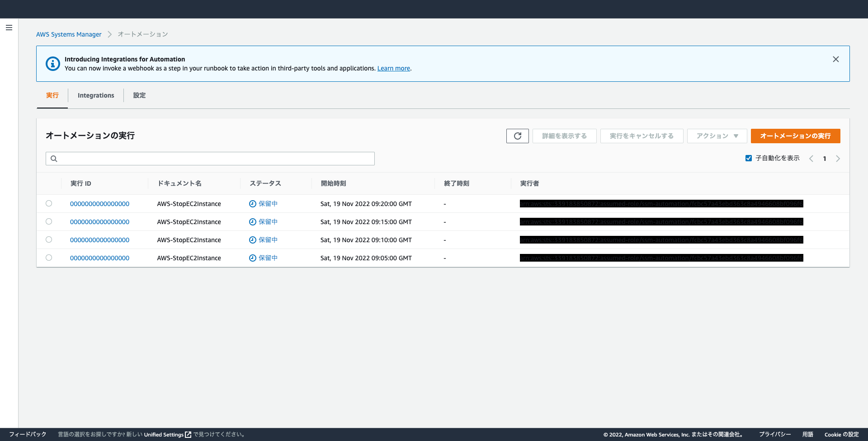Open Unified Settings via its external link icon
This screenshot has width=868, height=441.
187,434
